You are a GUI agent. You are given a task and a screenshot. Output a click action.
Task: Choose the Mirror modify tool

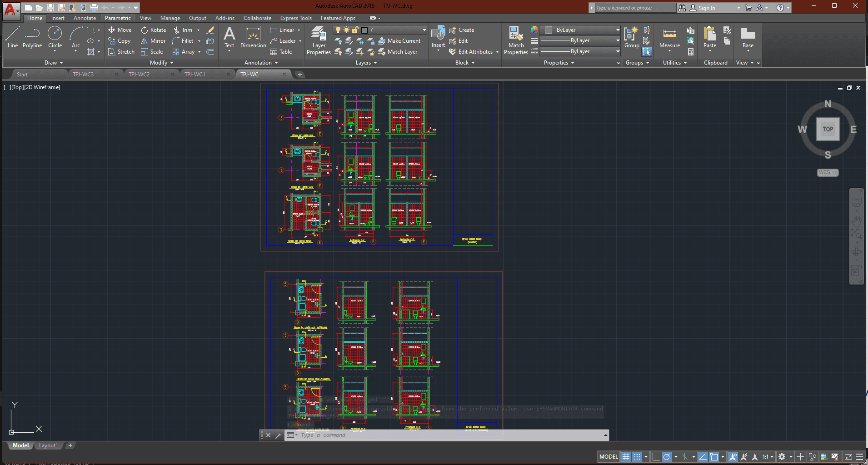(153, 41)
